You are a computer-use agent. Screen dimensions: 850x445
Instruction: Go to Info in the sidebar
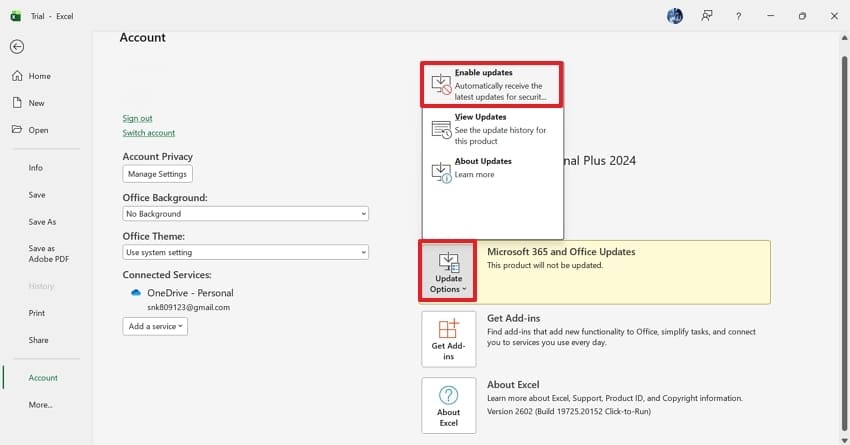36,168
